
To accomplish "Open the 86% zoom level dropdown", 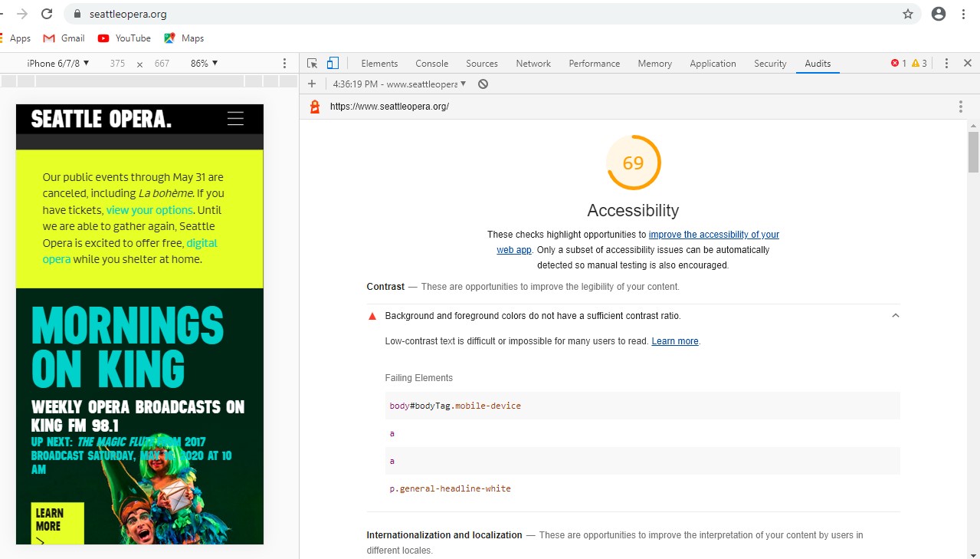I will pyautogui.click(x=204, y=64).
